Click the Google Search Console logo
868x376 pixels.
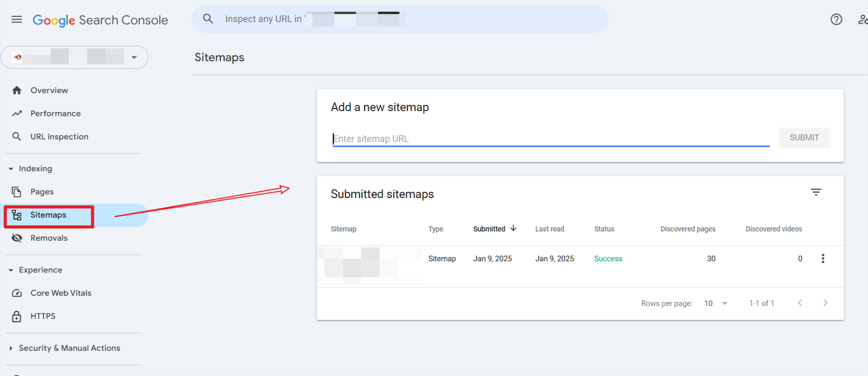coord(100,20)
